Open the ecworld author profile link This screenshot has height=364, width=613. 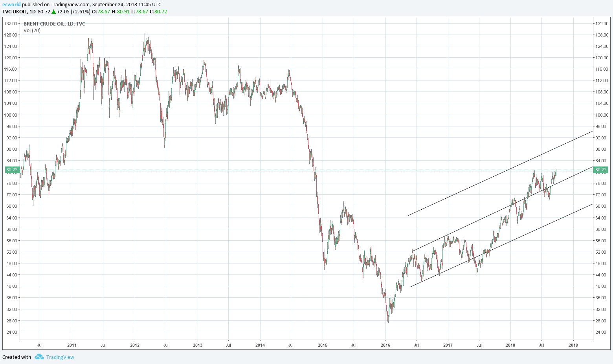tap(11, 5)
